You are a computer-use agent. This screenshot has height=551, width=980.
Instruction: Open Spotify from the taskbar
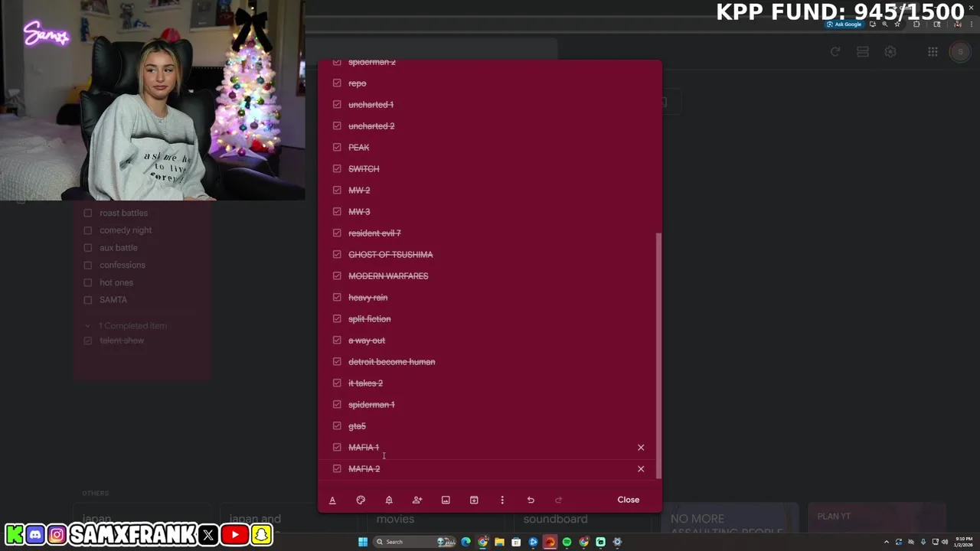pos(567,542)
